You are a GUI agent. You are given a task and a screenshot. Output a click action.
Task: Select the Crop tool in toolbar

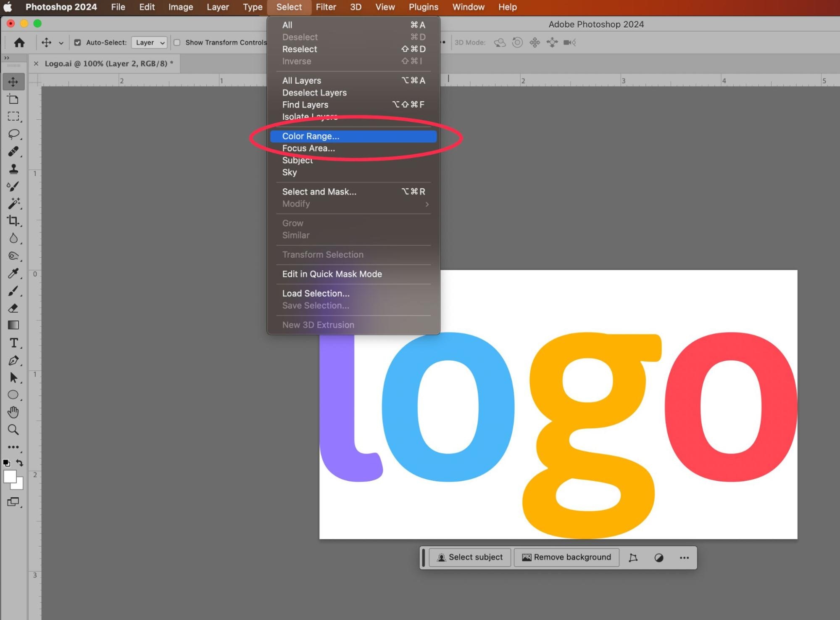point(13,221)
